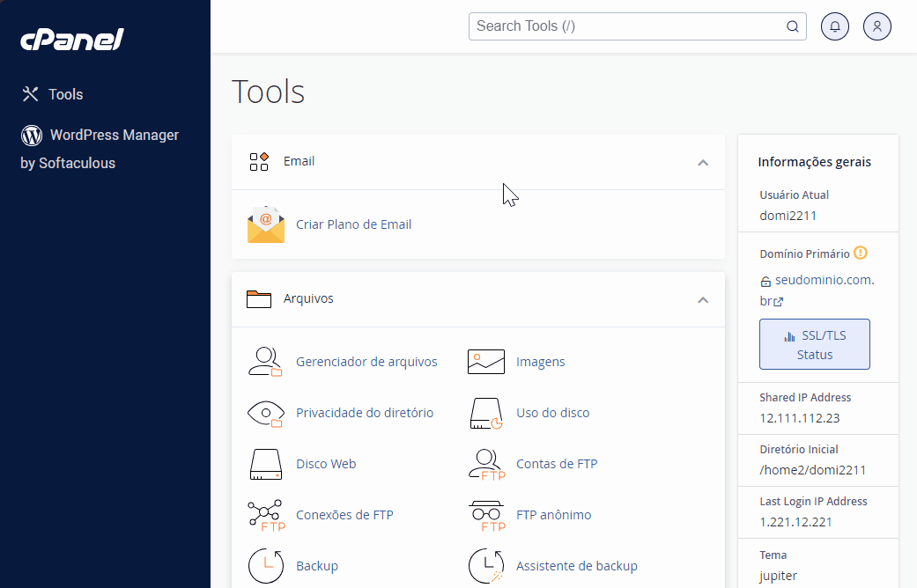
Task: Collapse the Arquivos section chevron
Action: pyautogui.click(x=703, y=300)
